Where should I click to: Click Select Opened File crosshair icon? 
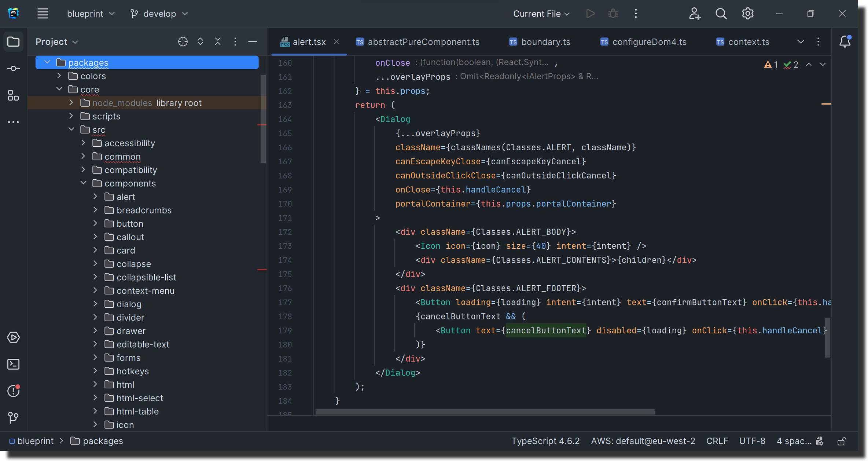(183, 42)
